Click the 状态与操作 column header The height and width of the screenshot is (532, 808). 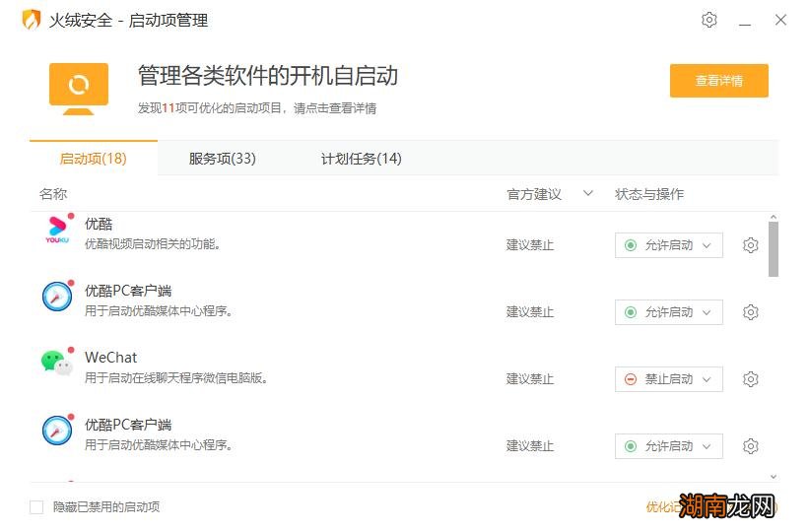[649, 194]
